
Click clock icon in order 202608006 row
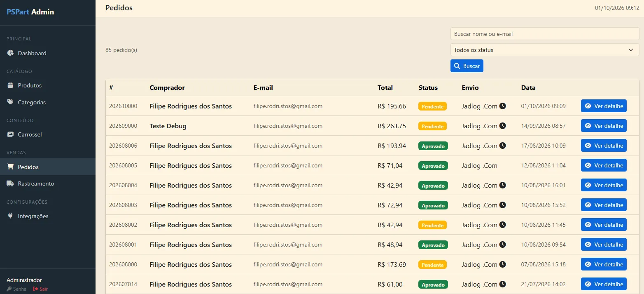(x=502, y=146)
